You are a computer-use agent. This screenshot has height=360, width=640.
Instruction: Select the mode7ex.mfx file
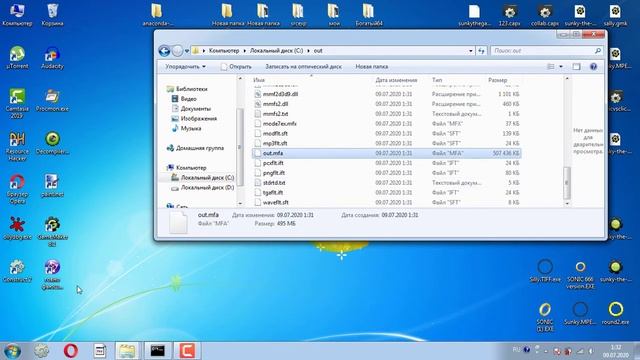[x=279, y=123]
